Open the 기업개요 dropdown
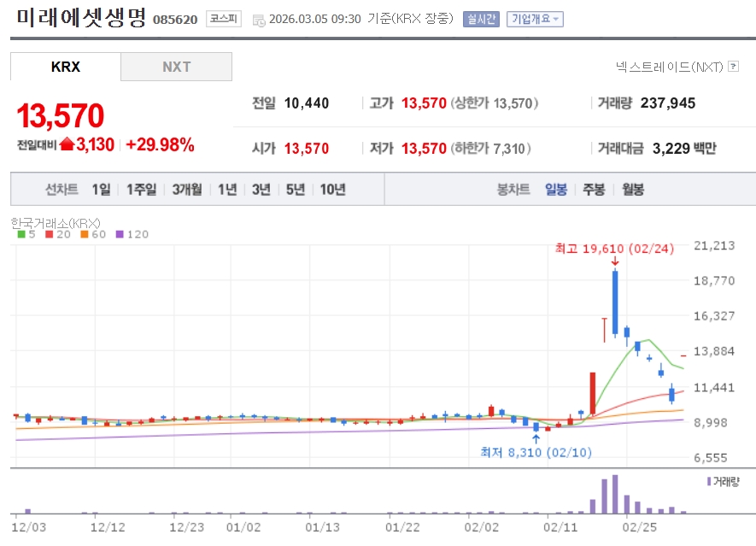The image size is (756, 546). click(x=535, y=19)
